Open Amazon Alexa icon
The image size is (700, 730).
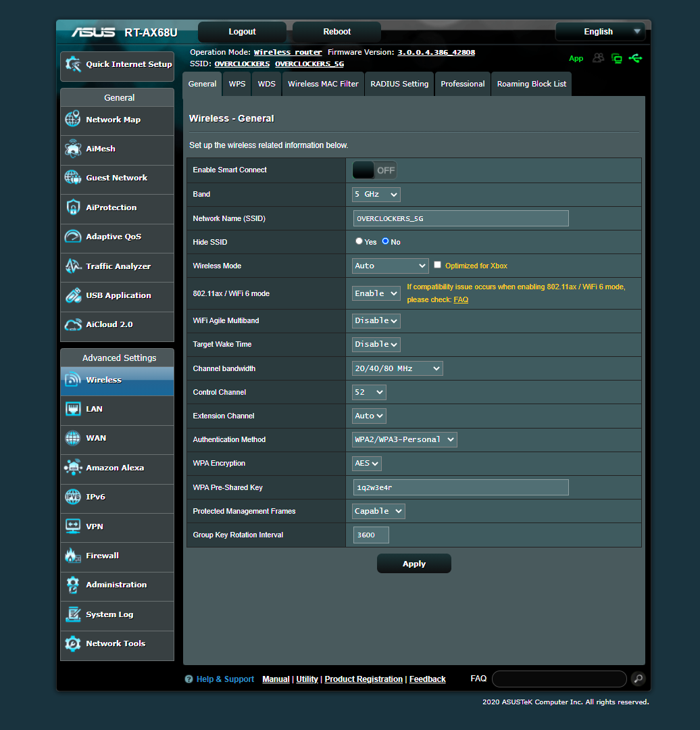[x=73, y=468]
